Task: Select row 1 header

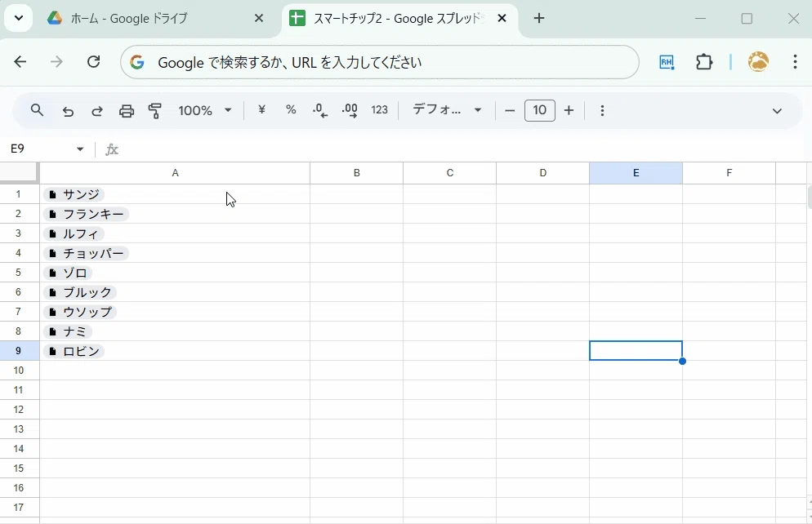Action: point(19,194)
